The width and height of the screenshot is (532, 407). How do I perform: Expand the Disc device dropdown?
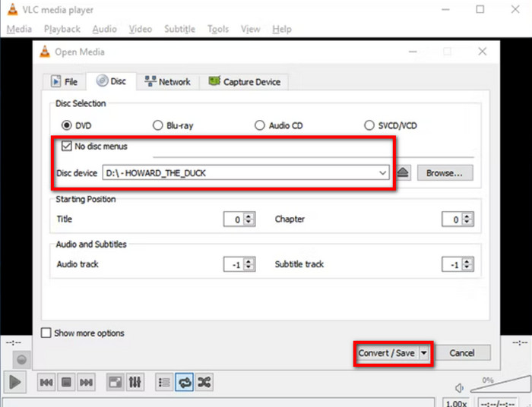click(382, 173)
